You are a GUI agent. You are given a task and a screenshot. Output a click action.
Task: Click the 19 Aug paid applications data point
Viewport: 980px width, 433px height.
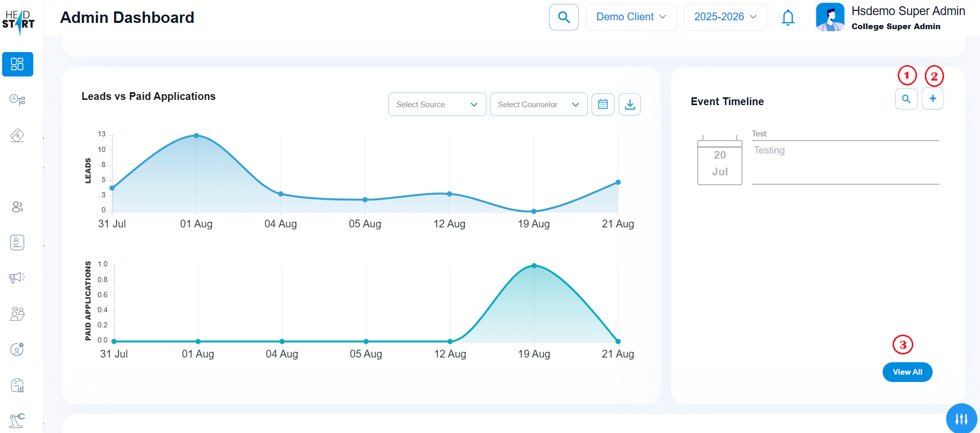click(x=534, y=266)
